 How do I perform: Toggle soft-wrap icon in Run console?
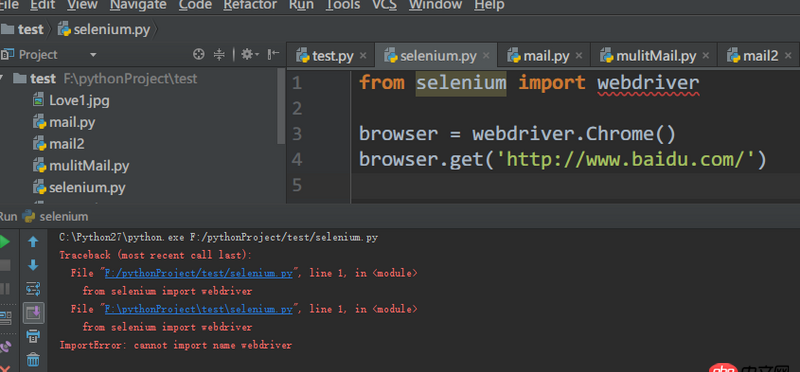pos(33,289)
